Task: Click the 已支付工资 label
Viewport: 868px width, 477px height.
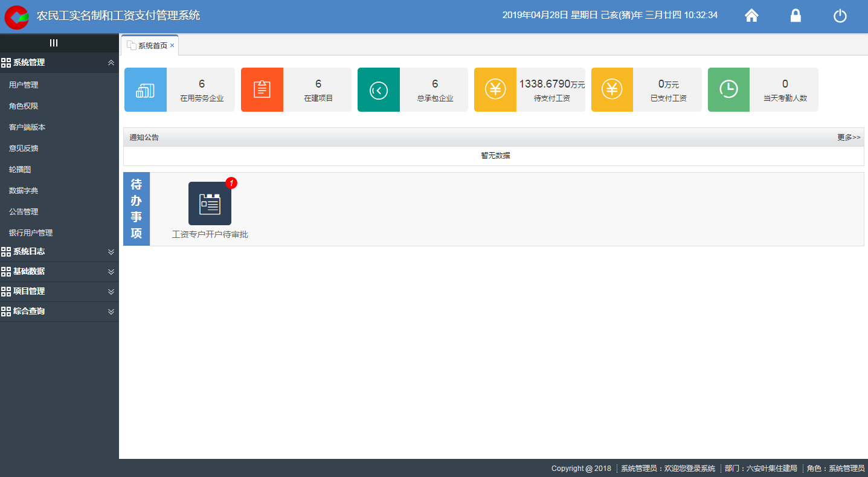Action: [x=669, y=98]
